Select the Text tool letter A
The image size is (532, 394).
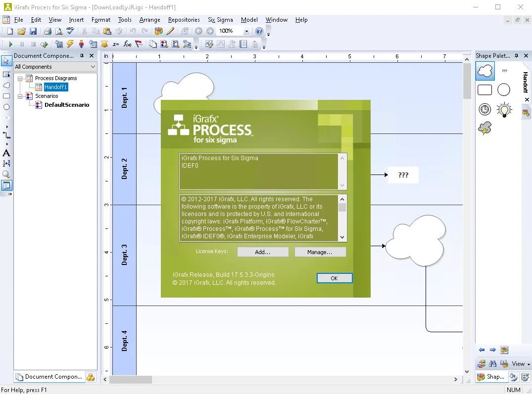click(x=6, y=153)
